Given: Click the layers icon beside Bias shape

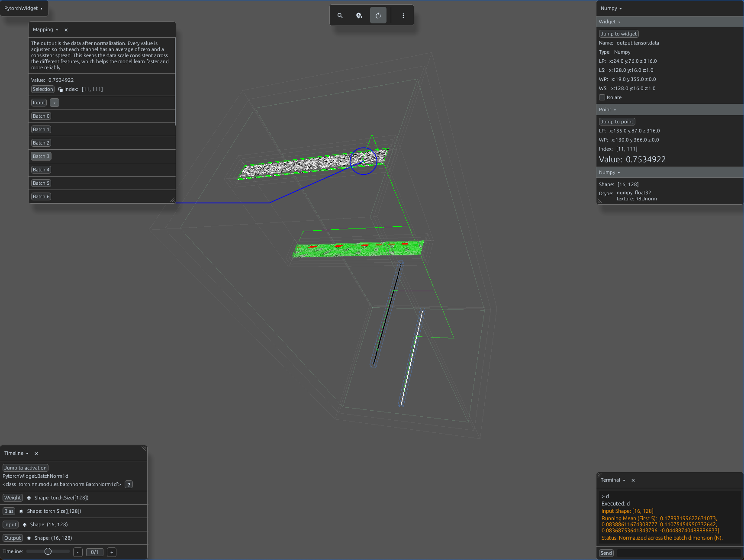Looking at the screenshot, I should tap(21, 512).
